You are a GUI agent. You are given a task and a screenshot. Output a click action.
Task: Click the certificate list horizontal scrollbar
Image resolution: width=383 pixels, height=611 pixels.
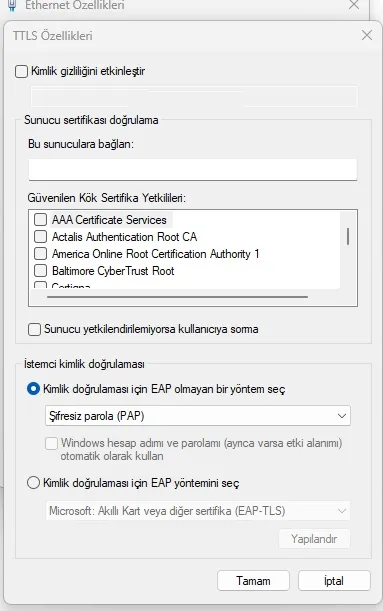pos(177,297)
